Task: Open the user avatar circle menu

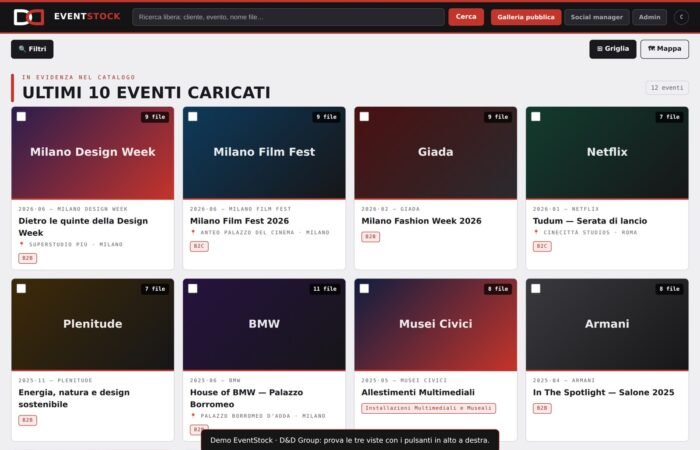Action: click(x=681, y=17)
